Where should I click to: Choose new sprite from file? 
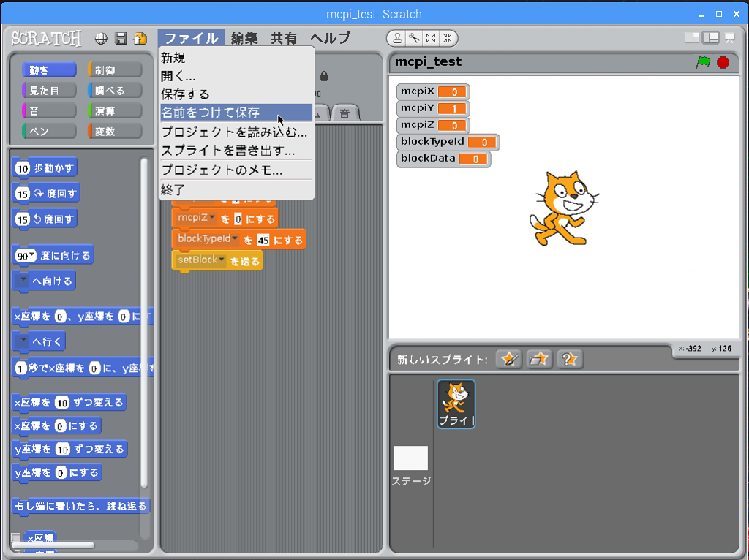[539, 359]
